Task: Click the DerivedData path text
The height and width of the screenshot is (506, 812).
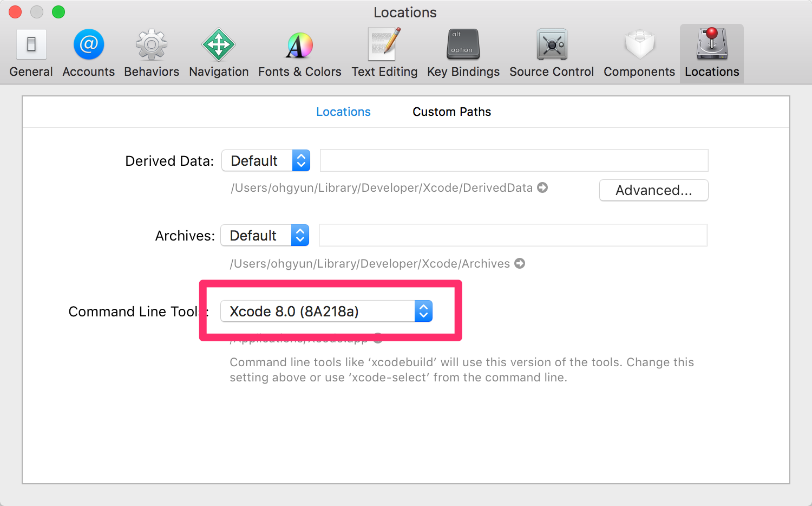Action: point(382,188)
